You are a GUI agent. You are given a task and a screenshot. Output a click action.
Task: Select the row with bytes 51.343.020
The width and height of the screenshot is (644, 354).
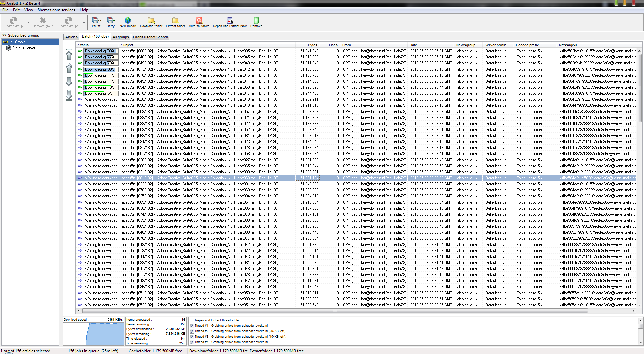tap(356, 184)
